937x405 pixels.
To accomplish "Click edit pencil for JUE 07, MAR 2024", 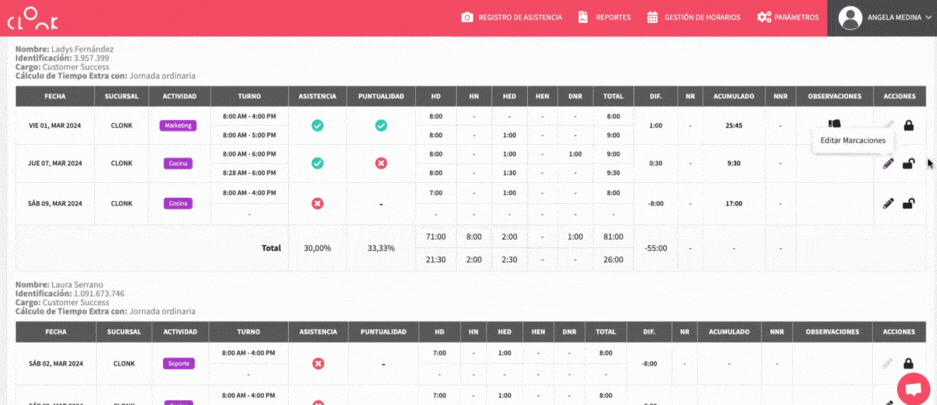I will (x=888, y=164).
